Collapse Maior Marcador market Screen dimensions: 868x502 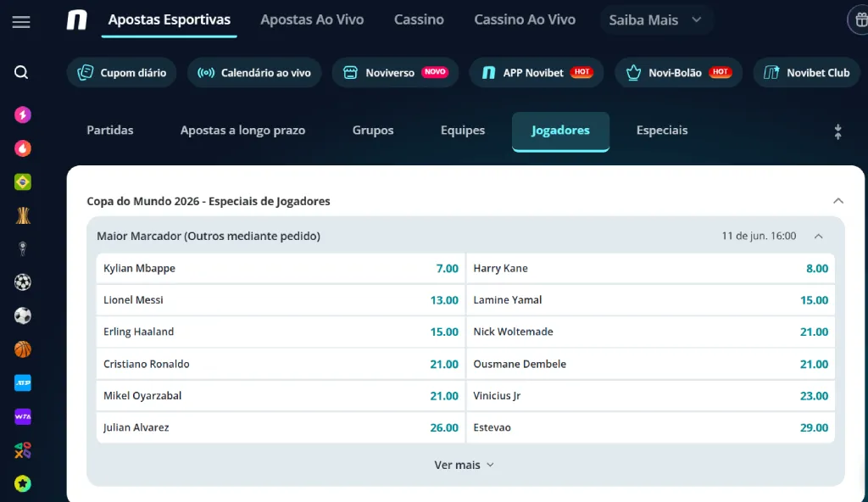819,236
